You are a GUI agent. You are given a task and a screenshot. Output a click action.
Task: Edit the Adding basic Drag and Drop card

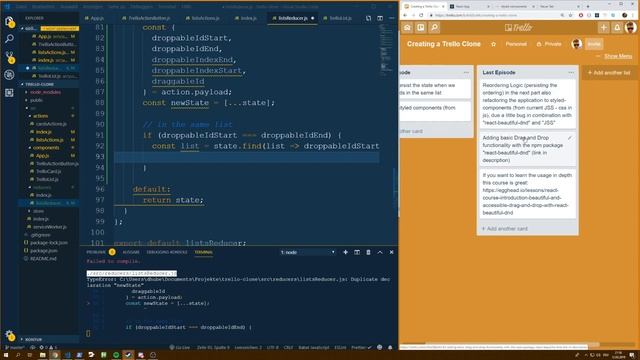[x=570, y=138]
